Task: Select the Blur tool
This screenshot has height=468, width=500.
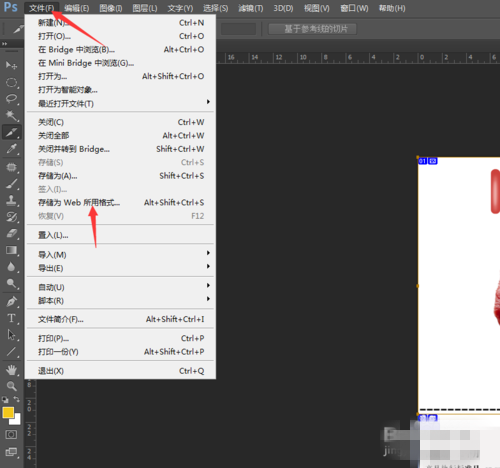Action: click(11, 267)
